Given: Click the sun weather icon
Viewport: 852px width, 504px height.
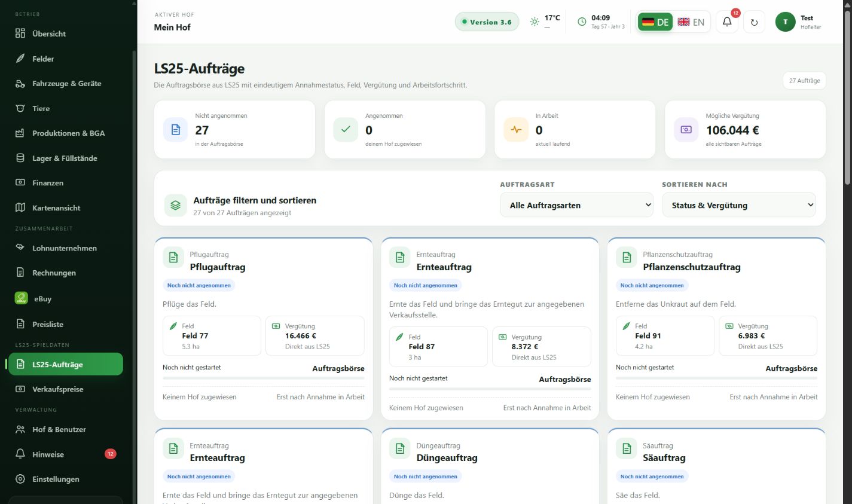Looking at the screenshot, I should 535,22.
